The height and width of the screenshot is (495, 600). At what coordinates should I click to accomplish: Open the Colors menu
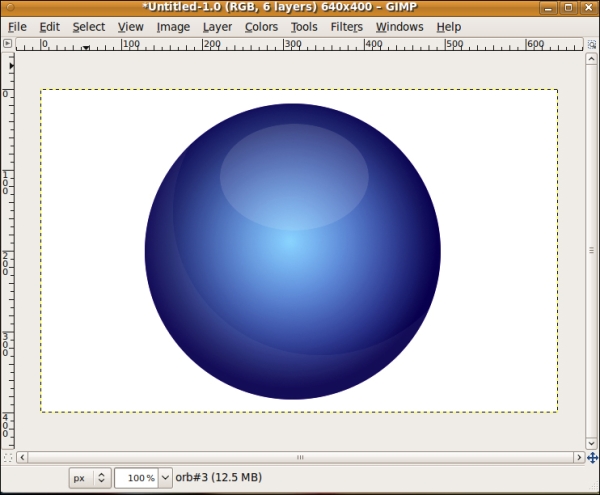point(261,27)
